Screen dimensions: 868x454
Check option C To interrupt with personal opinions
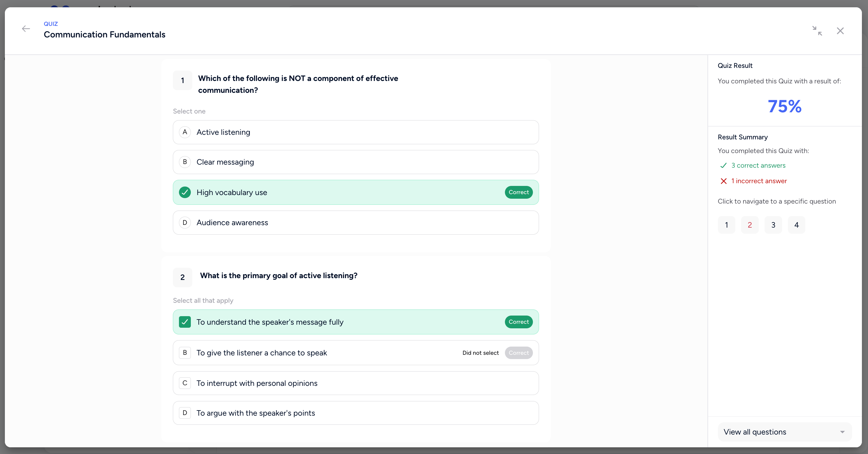click(x=355, y=383)
